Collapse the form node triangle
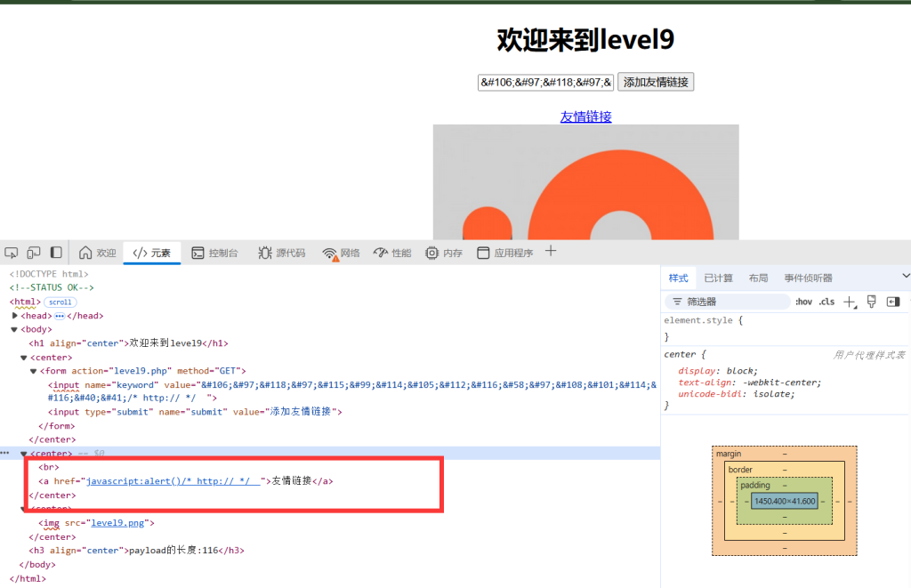 coord(33,371)
